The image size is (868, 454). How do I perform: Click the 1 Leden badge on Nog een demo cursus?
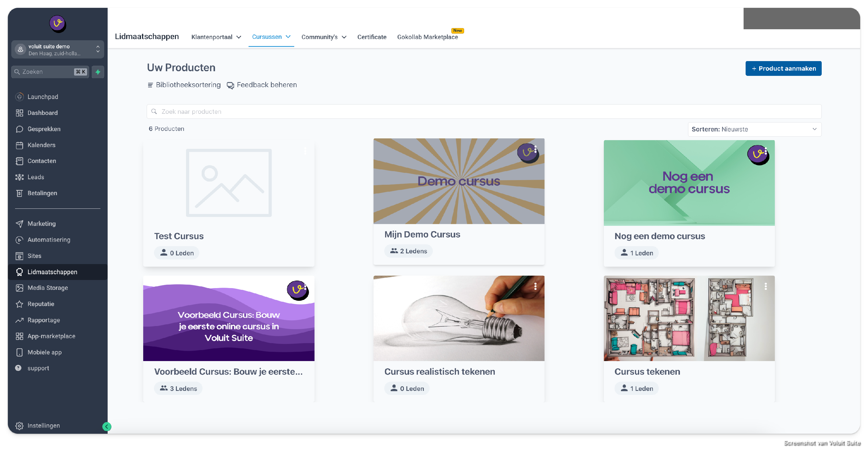[637, 253]
